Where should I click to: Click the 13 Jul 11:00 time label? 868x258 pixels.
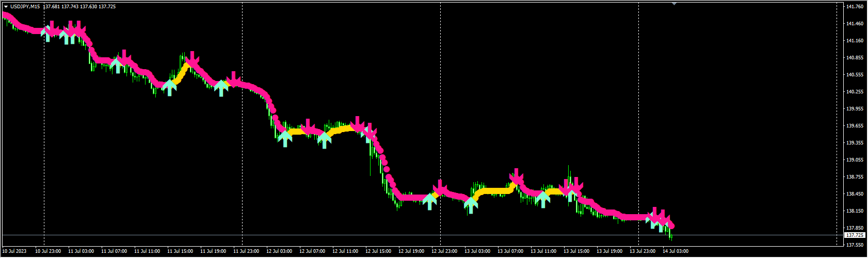point(543,251)
